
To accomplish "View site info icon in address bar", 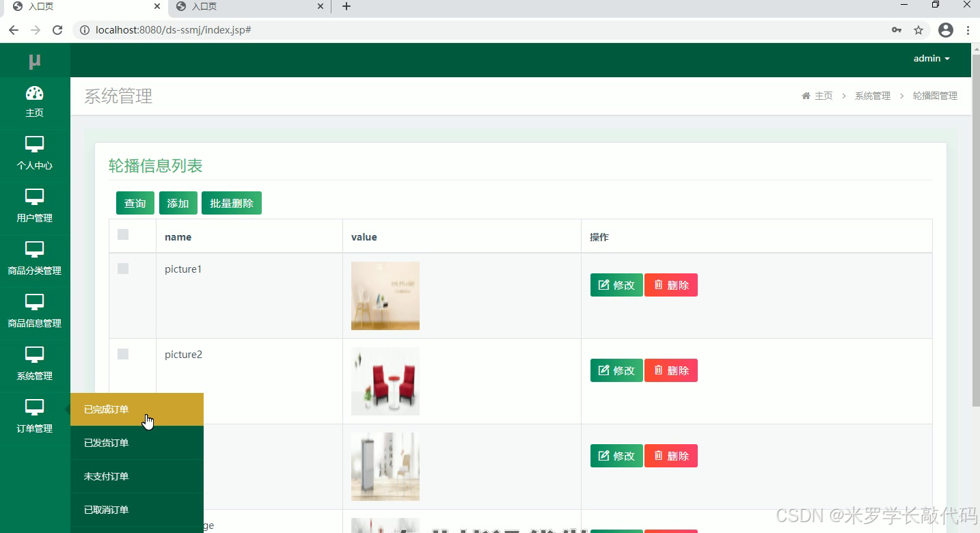I will click(x=85, y=30).
